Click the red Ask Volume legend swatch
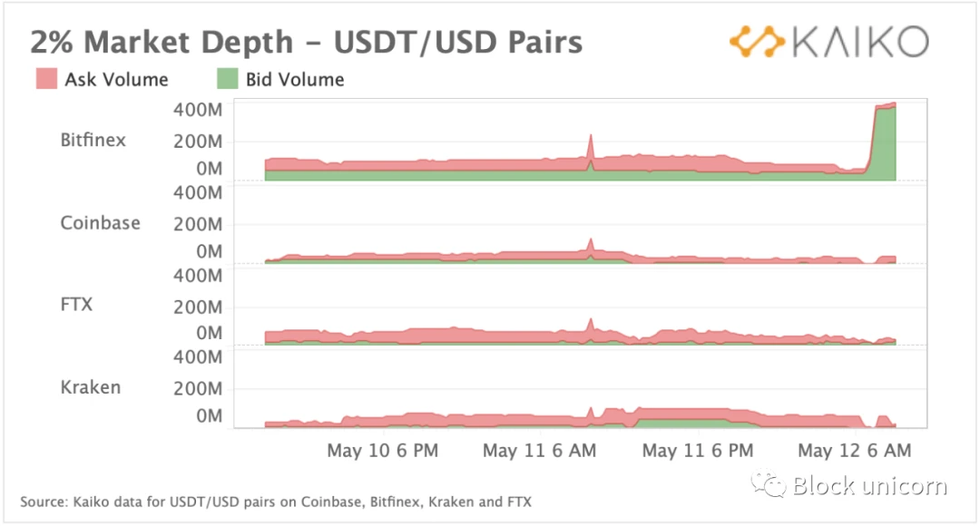 (x=47, y=79)
